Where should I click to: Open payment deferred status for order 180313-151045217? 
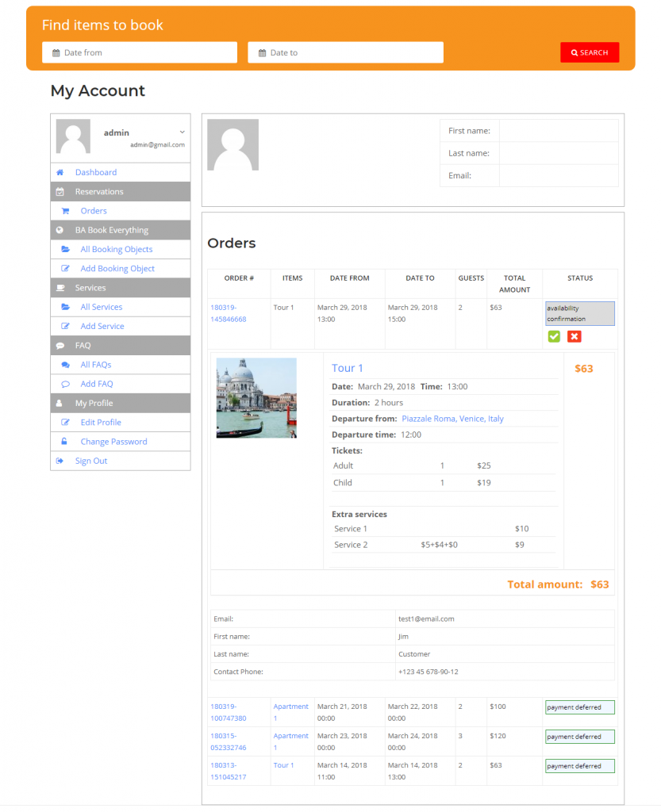[x=578, y=766]
